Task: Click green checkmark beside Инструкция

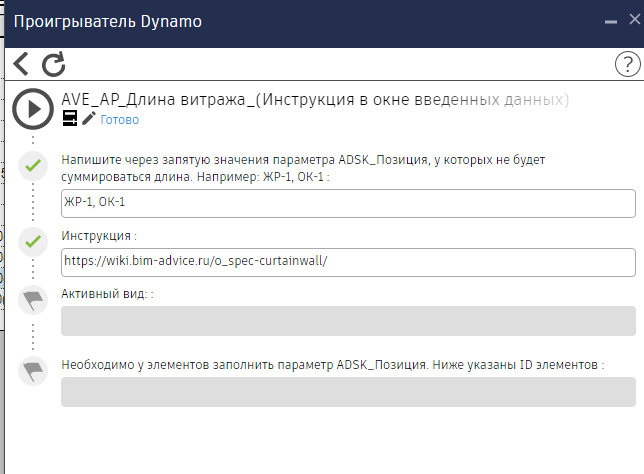Action: (x=33, y=242)
